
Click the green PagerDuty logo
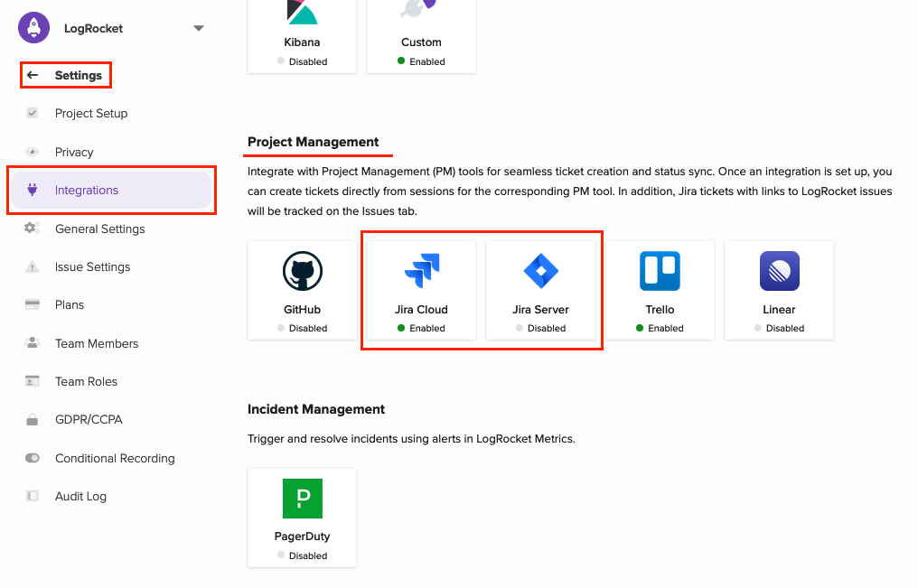click(302, 499)
